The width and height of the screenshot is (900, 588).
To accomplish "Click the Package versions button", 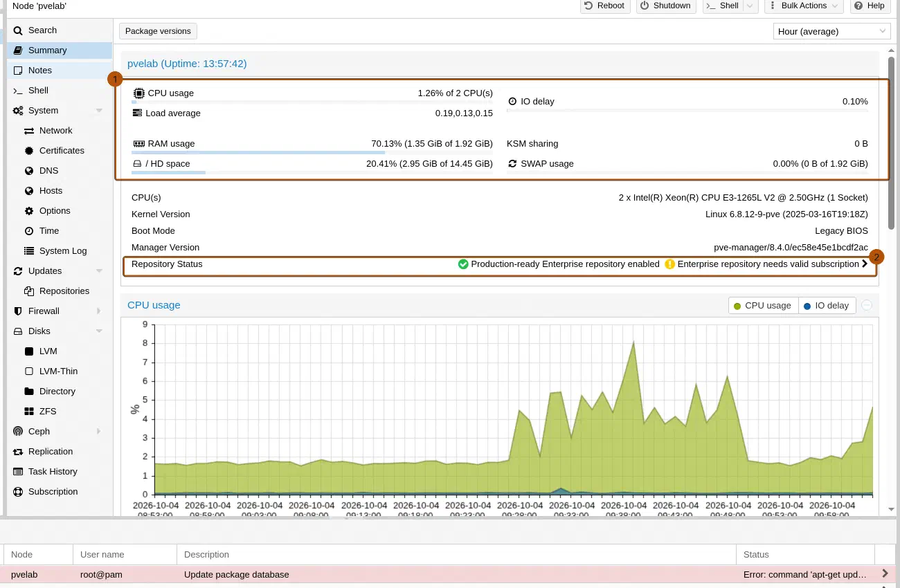I will (158, 31).
